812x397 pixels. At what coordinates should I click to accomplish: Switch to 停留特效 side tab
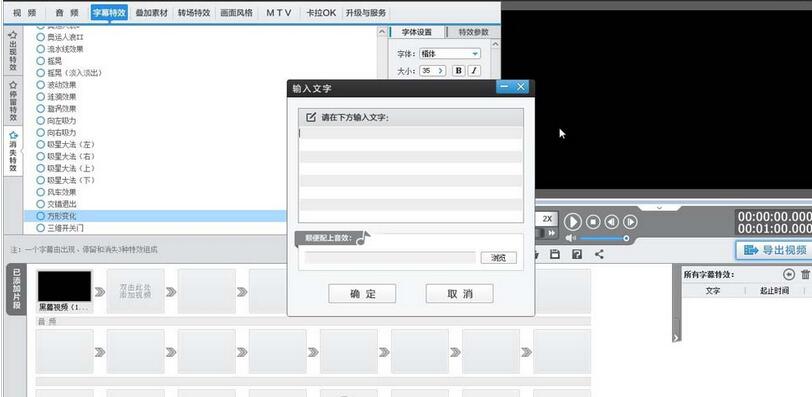(x=13, y=101)
